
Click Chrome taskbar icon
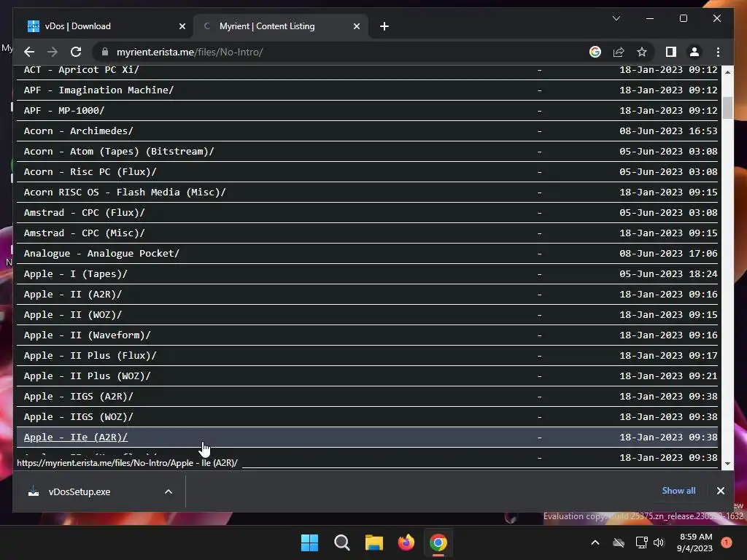pos(438,542)
